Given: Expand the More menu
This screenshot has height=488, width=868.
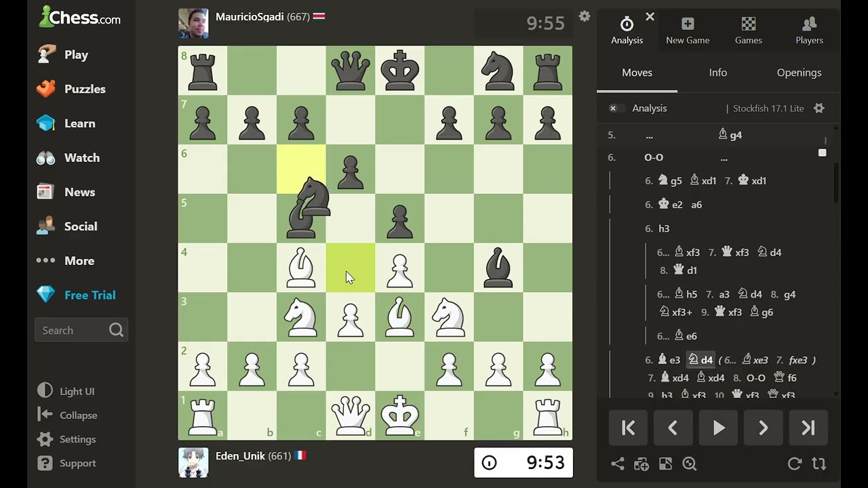Looking at the screenshot, I should click(65, 260).
